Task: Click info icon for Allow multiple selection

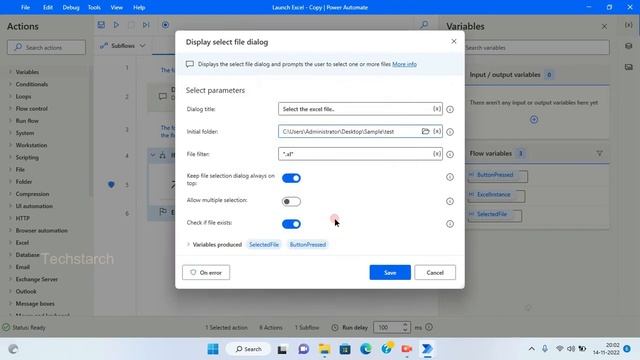Action: 450,201
